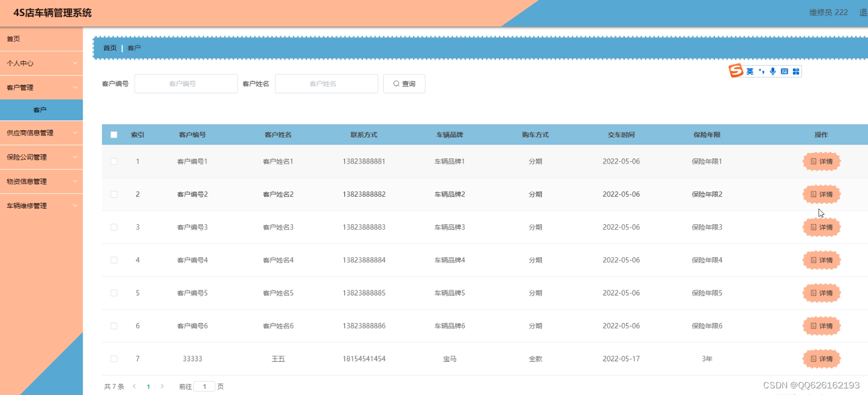Click the 操作 column header

tap(821, 135)
